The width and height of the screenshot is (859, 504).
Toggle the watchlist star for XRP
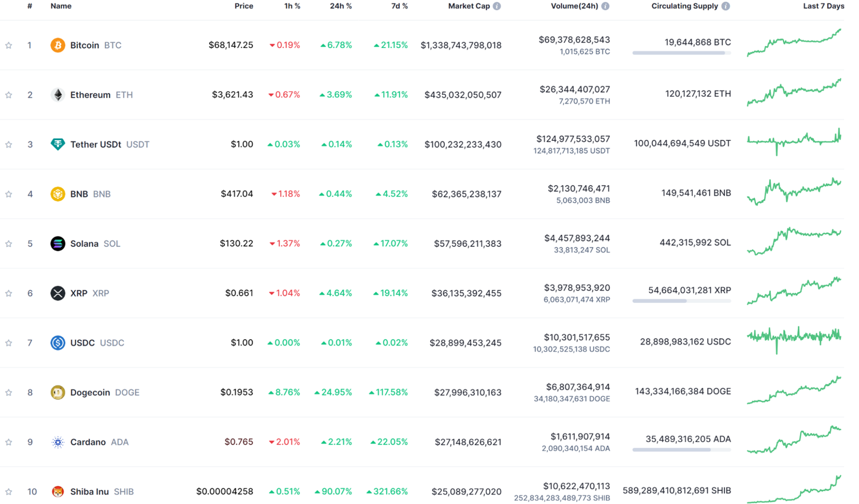pos(9,293)
